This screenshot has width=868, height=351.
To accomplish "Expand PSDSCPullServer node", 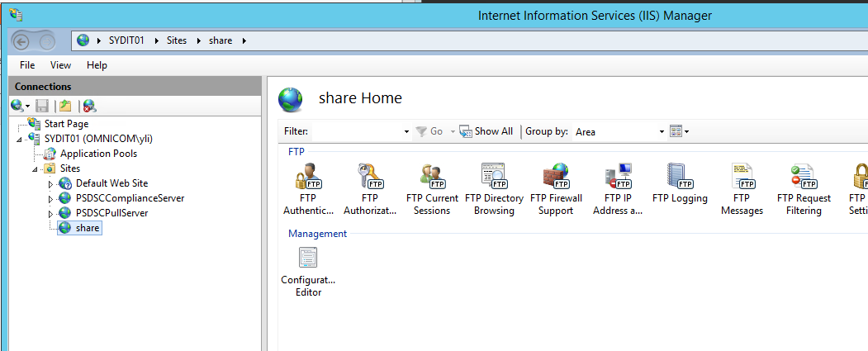I will pos(51,214).
